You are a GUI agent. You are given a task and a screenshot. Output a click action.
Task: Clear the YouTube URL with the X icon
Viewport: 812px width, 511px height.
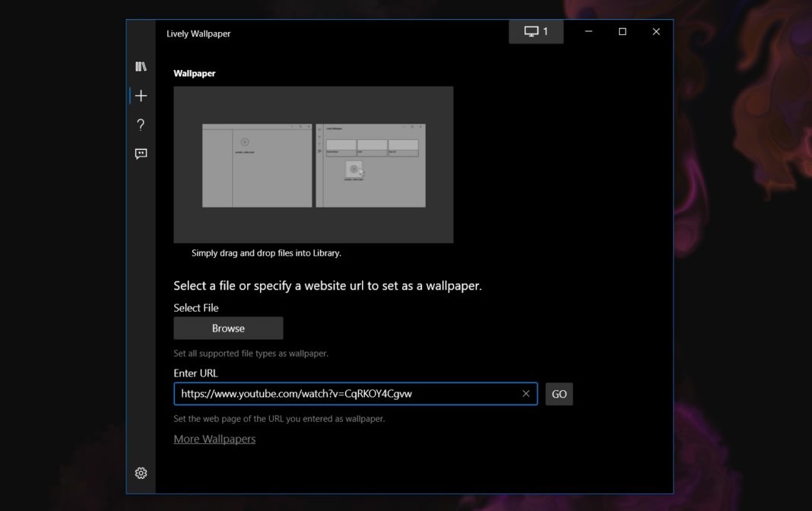point(525,393)
